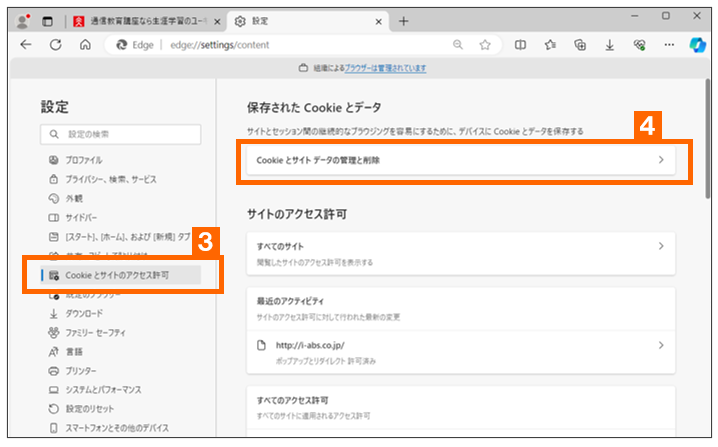
Task: Click the 設定の検索 search field
Action: (x=123, y=134)
